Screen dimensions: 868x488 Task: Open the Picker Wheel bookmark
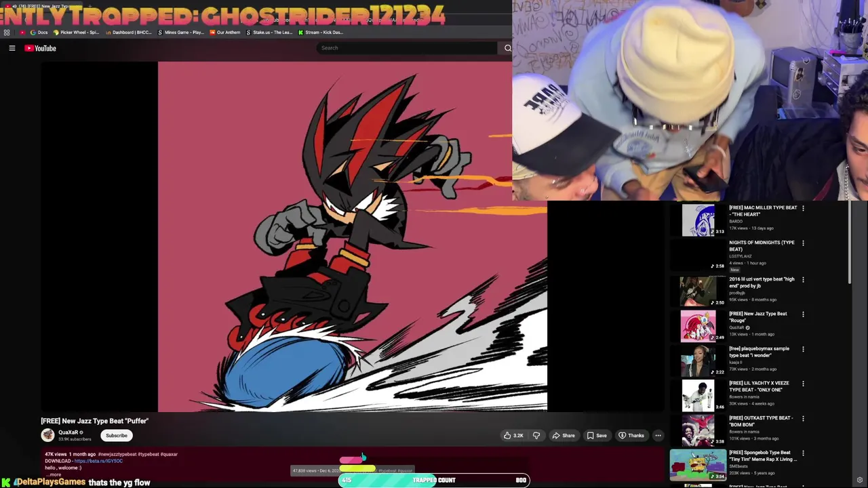click(x=76, y=33)
